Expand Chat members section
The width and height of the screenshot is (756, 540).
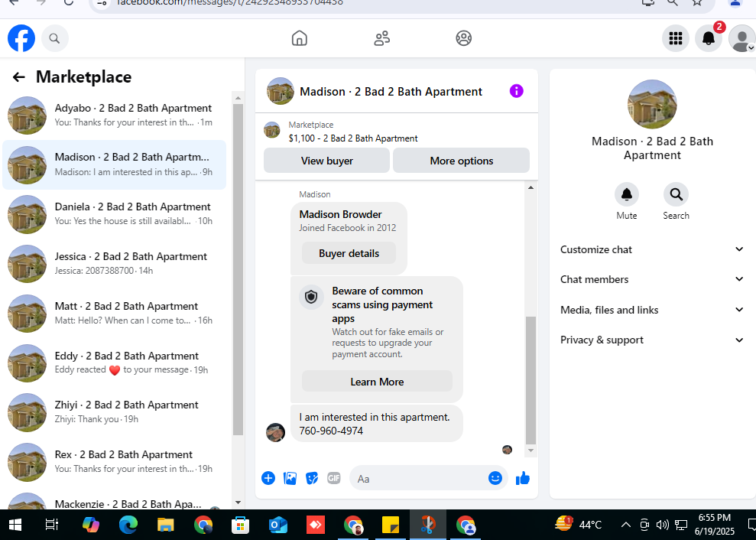click(x=652, y=279)
